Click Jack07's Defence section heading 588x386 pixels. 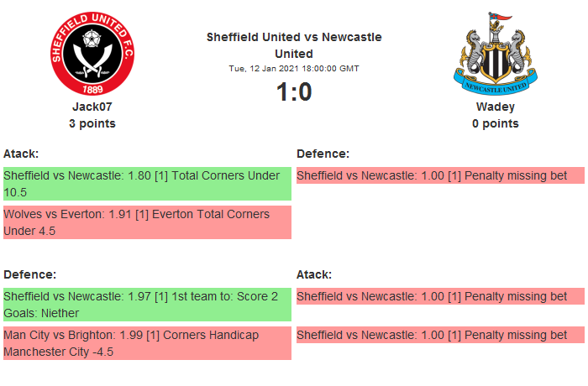pos(29,274)
